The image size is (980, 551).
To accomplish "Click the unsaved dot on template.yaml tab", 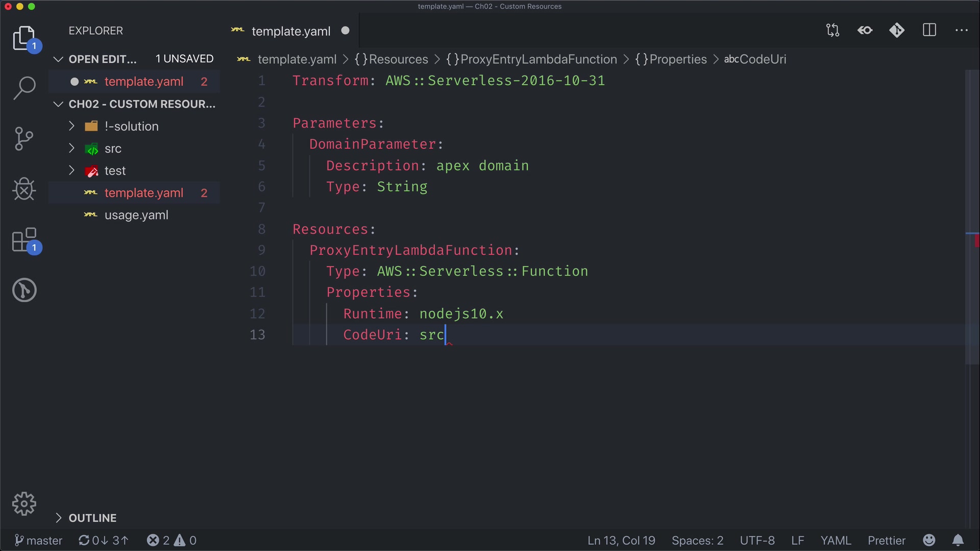I will coord(346,31).
